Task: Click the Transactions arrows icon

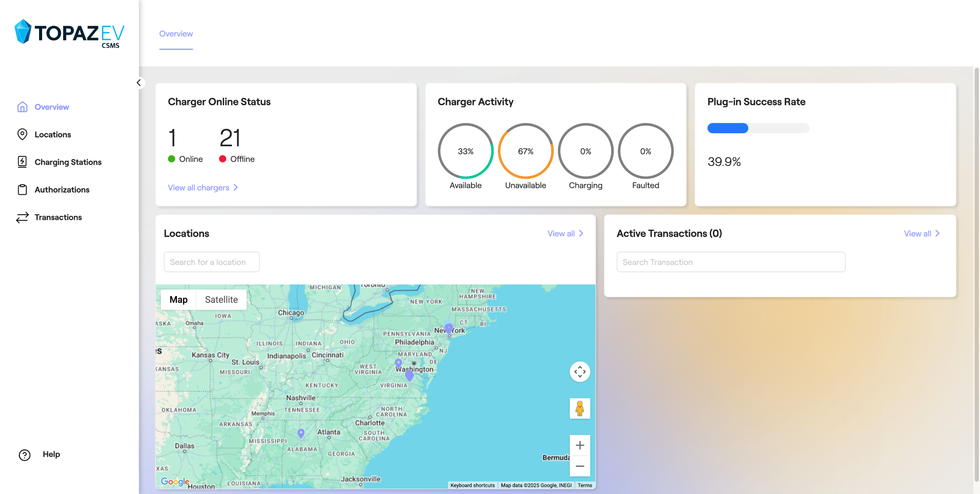Action: click(x=22, y=217)
